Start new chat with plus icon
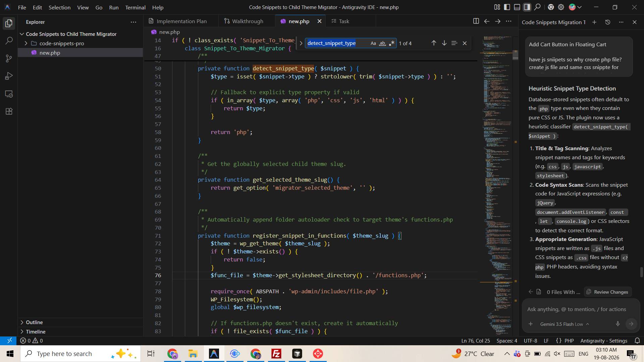This screenshot has width=644, height=362. point(594,22)
